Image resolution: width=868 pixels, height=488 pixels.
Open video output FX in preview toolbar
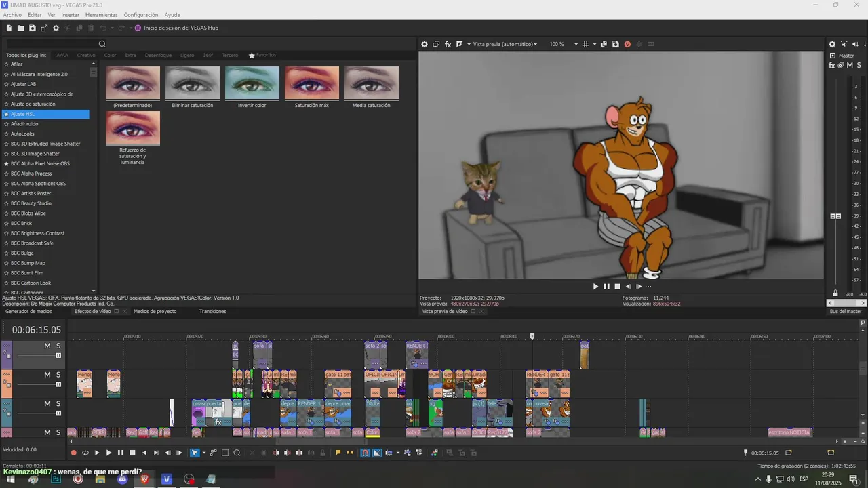coord(448,44)
